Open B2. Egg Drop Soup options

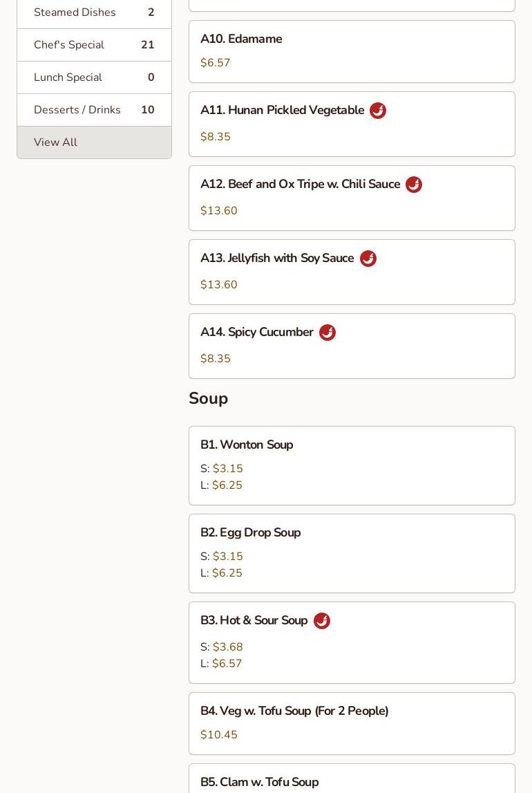pos(352,553)
